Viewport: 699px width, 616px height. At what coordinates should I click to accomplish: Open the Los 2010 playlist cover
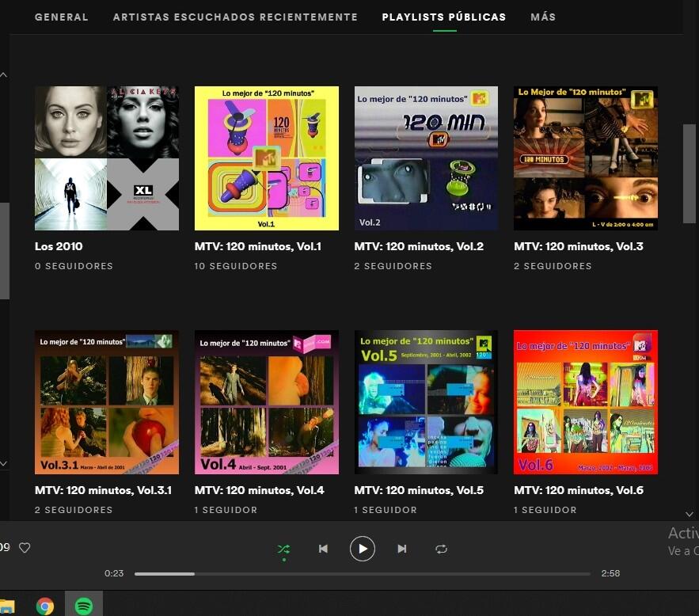tap(107, 158)
